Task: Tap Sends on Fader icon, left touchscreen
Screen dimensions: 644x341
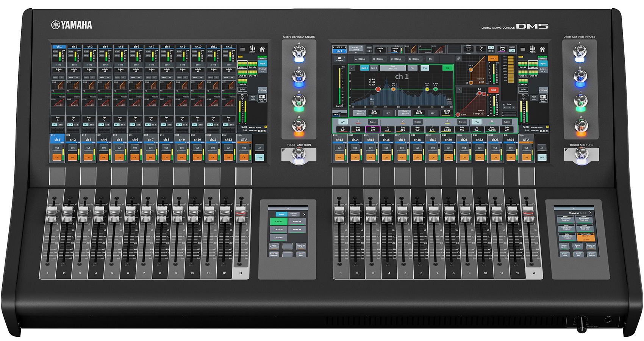Action: click(262, 98)
